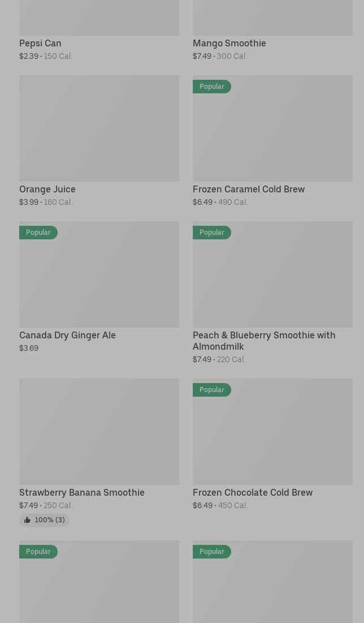Viewport: 364px width, 623px height.
Task: Click Popular badge on Frozen Caramel Cold Brew
Action: click(211, 87)
